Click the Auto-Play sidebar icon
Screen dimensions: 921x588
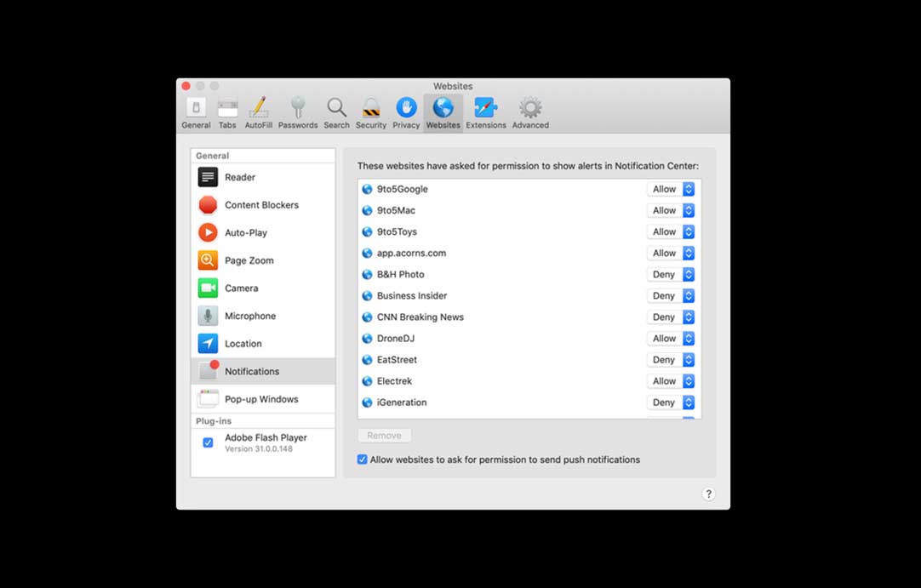pyautogui.click(x=208, y=232)
